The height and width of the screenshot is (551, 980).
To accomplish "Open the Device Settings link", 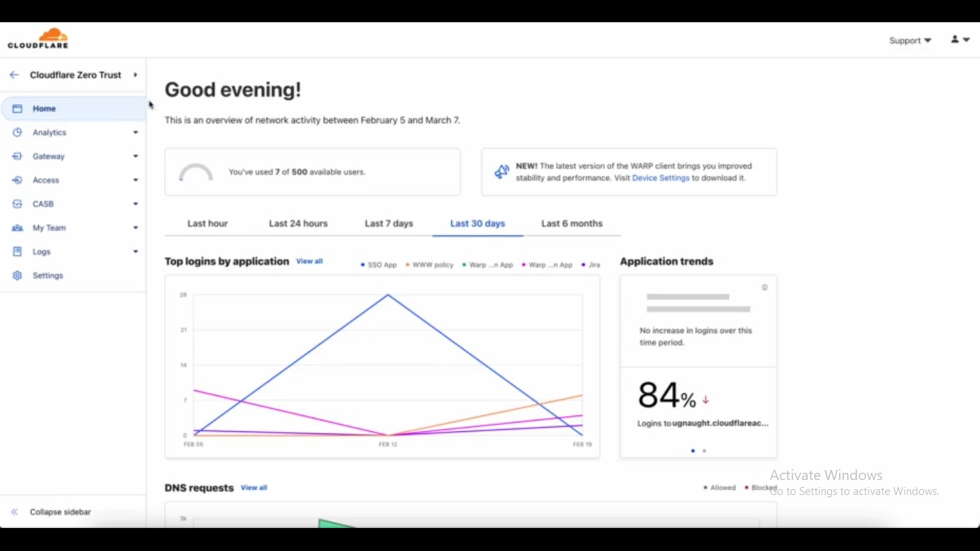I will [661, 178].
